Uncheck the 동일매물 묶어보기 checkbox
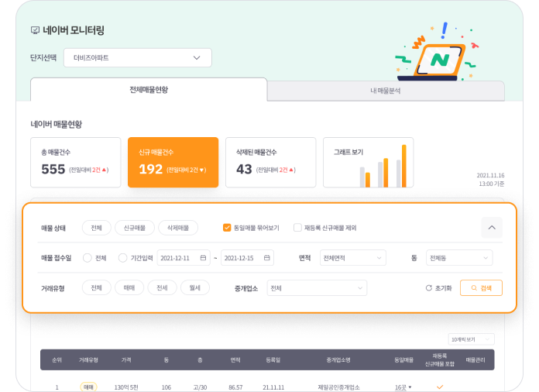 point(227,228)
